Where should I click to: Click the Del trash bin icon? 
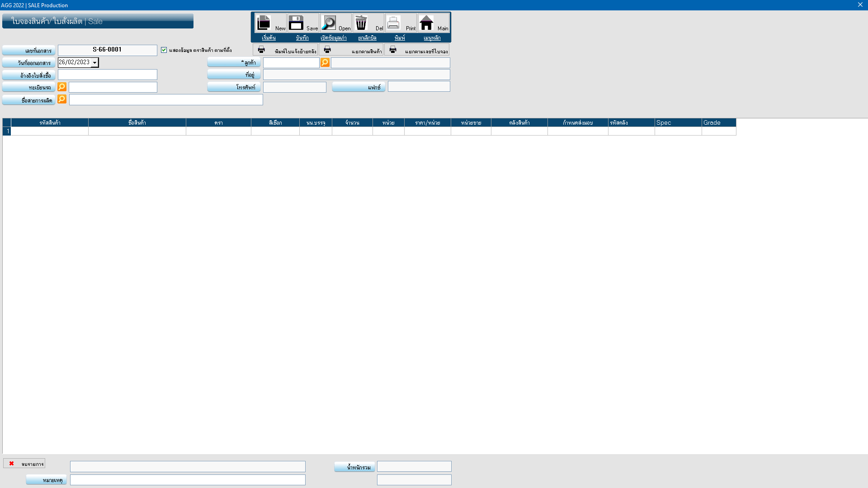pos(361,23)
